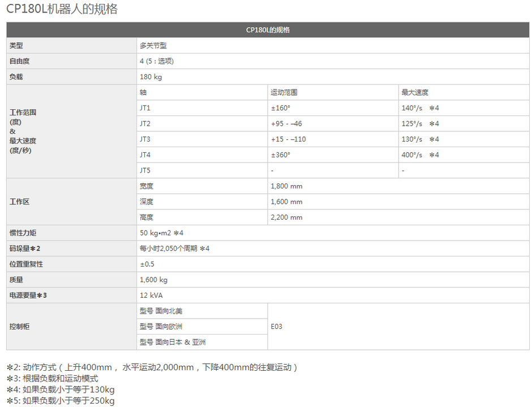The height and width of the screenshot is (407, 532).
Task: Select the E03 controller model cell
Action: 277,327
